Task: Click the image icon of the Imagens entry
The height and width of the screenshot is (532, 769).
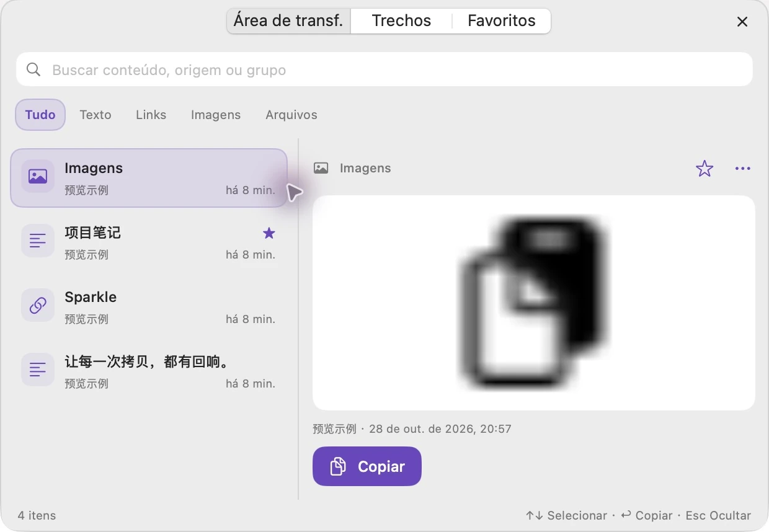Action: tap(38, 176)
